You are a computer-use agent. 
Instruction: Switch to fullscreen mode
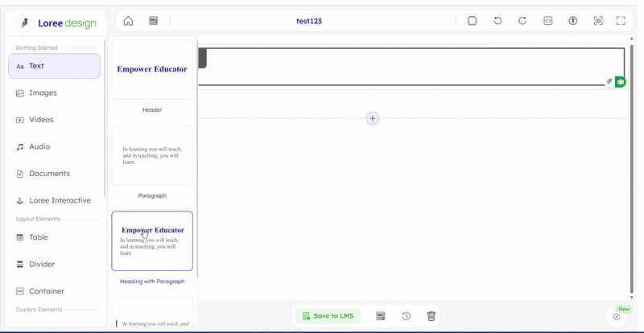tap(621, 21)
